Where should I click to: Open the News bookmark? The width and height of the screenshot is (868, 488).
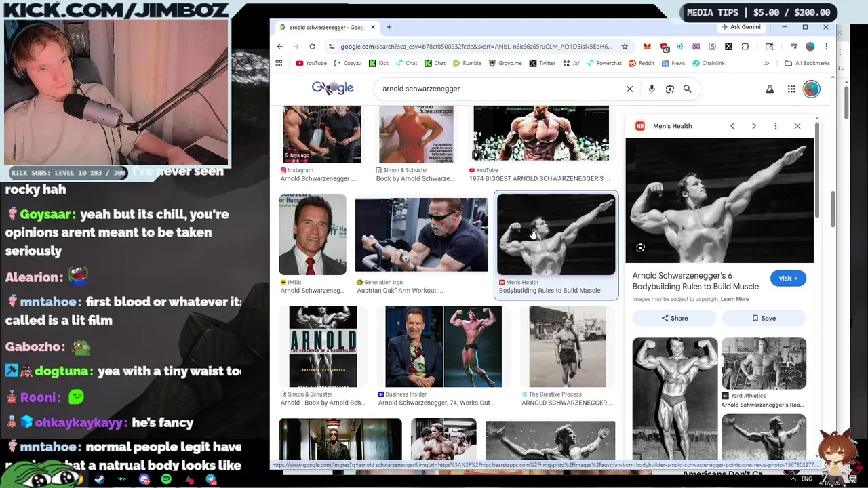[673, 63]
